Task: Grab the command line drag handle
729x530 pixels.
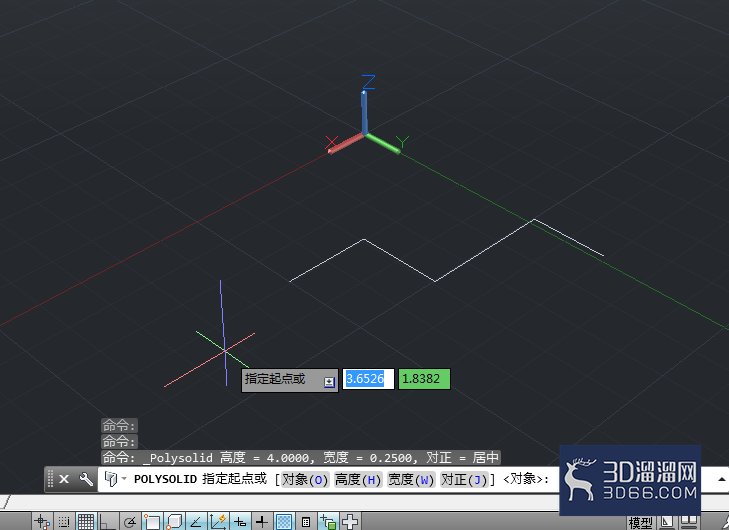Action: tap(51, 479)
